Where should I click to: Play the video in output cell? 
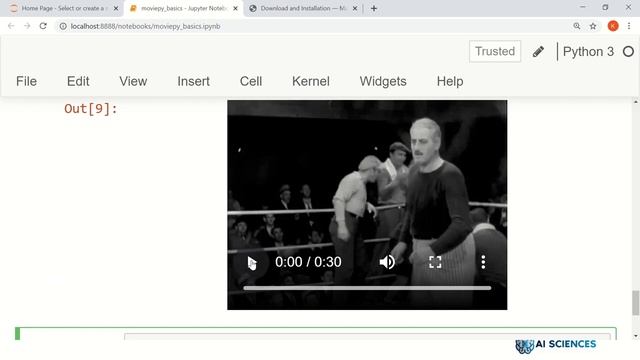(251, 262)
